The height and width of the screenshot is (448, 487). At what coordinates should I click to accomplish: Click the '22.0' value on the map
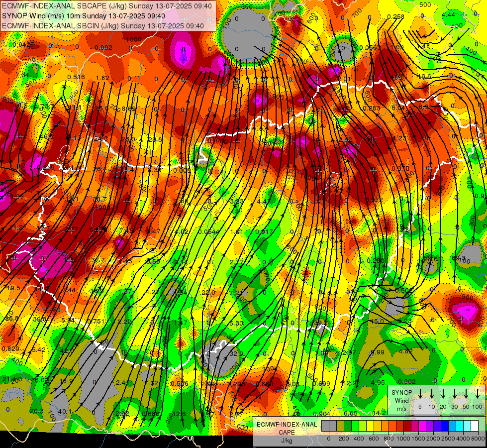click(208, 293)
